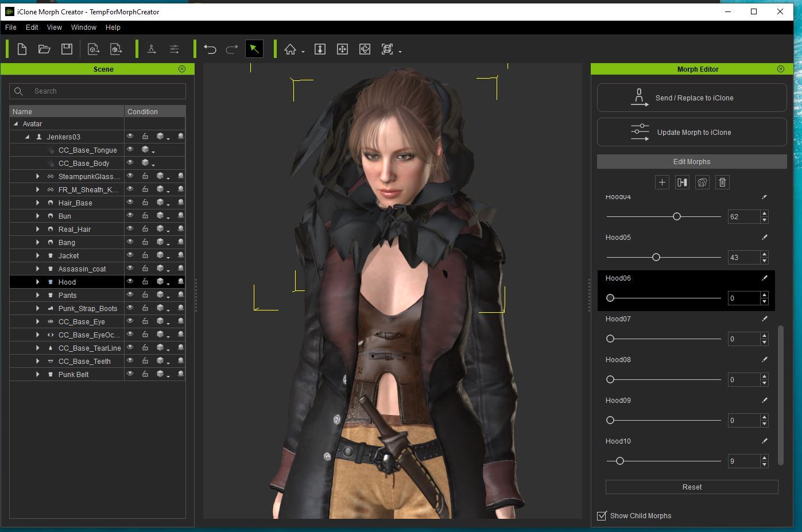The height and width of the screenshot is (532, 802).
Task: Expand the SteampunkGlass tree item
Action: (x=38, y=176)
